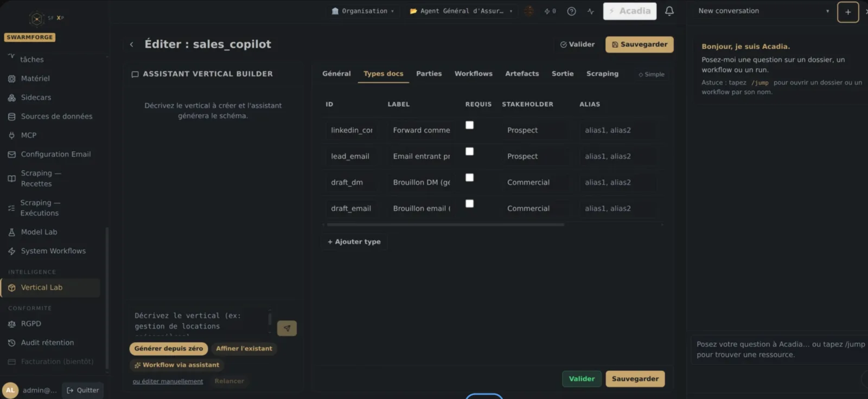This screenshot has width=868, height=399.
Task: Click the table horizontal scrollbar
Action: point(445,224)
